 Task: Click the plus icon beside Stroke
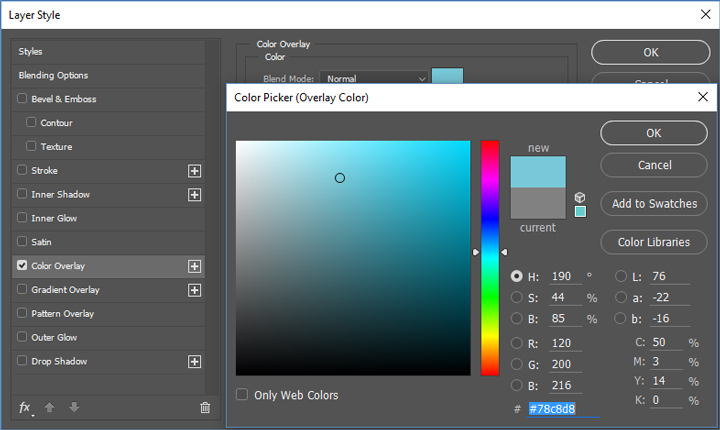(195, 171)
